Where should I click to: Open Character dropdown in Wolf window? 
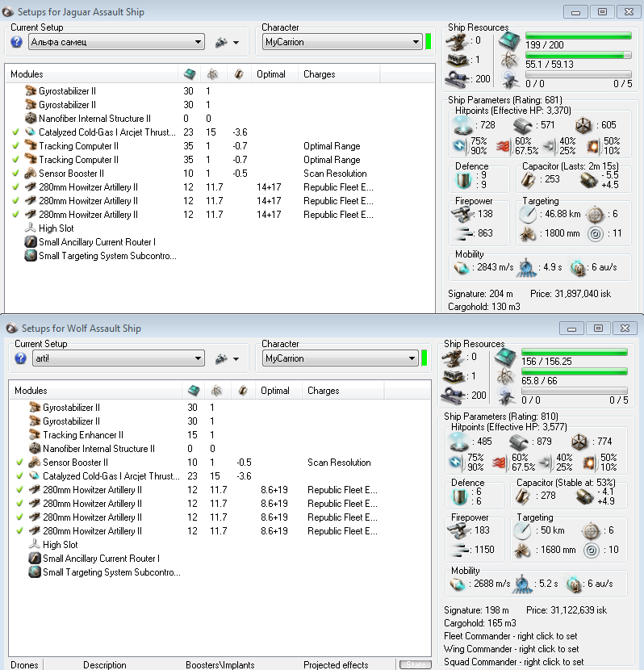(340, 358)
